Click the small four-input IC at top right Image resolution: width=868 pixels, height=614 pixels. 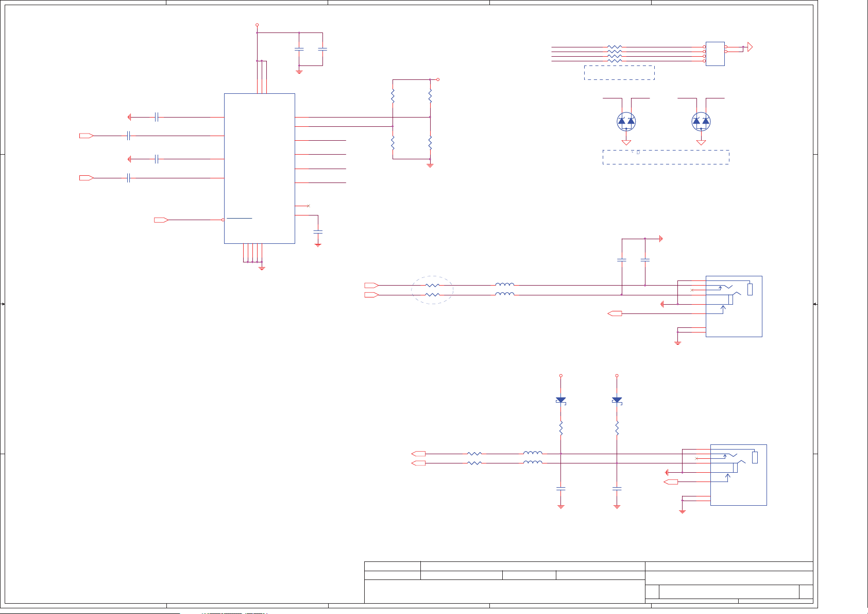click(x=714, y=54)
